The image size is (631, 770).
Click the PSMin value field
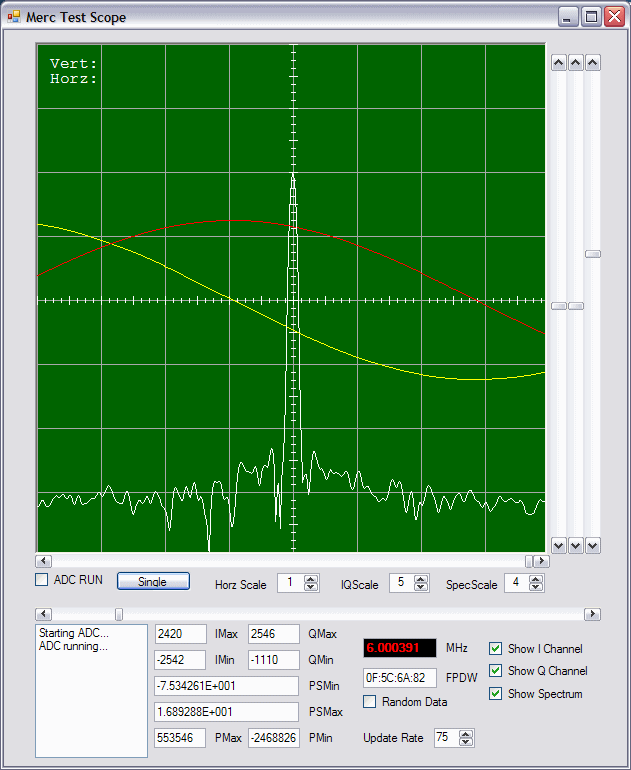point(227,686)
